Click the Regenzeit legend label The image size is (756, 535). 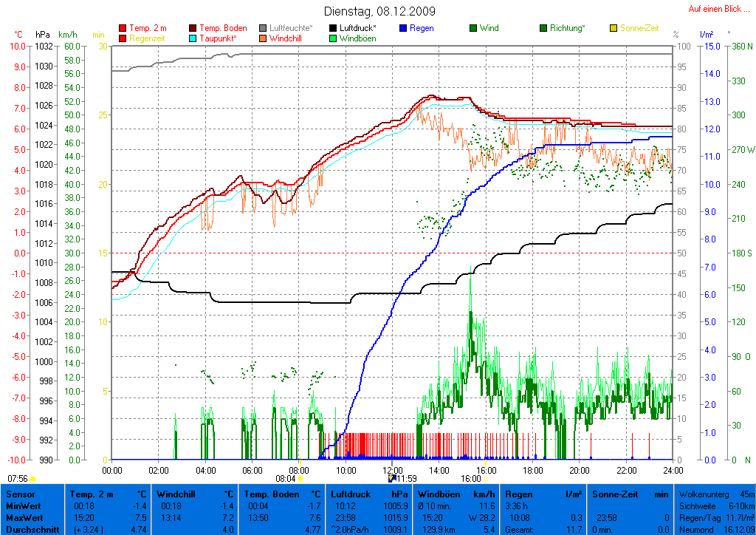(x=148, y=38)
